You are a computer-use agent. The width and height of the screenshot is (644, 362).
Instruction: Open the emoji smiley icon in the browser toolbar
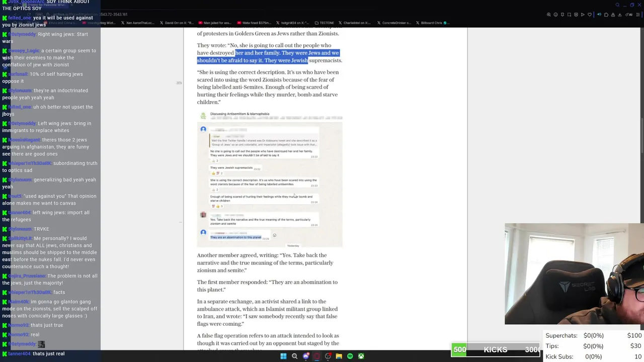[555, 15]
